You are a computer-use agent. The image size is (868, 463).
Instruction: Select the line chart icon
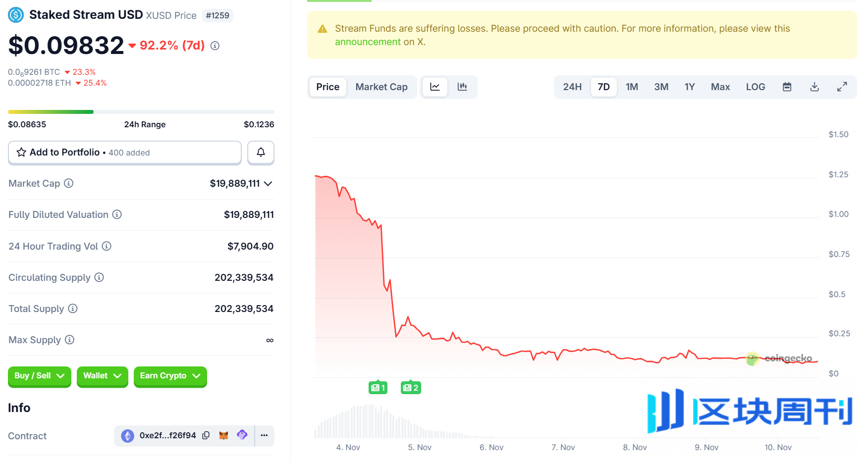(x=435, y=87)
